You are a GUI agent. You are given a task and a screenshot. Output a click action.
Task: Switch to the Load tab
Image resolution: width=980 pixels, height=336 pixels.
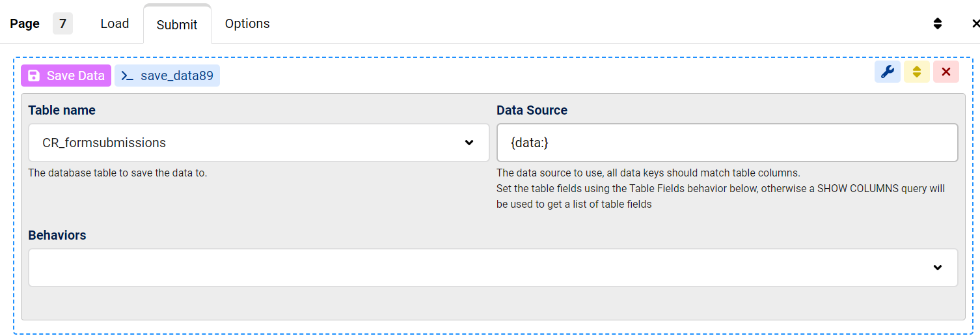click(x=115, y=23)
